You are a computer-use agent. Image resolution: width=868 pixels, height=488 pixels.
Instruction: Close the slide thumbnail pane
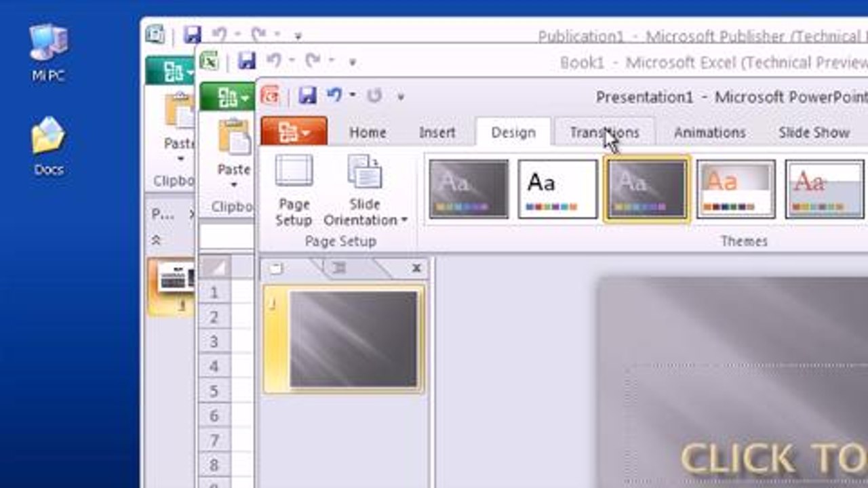416,269
